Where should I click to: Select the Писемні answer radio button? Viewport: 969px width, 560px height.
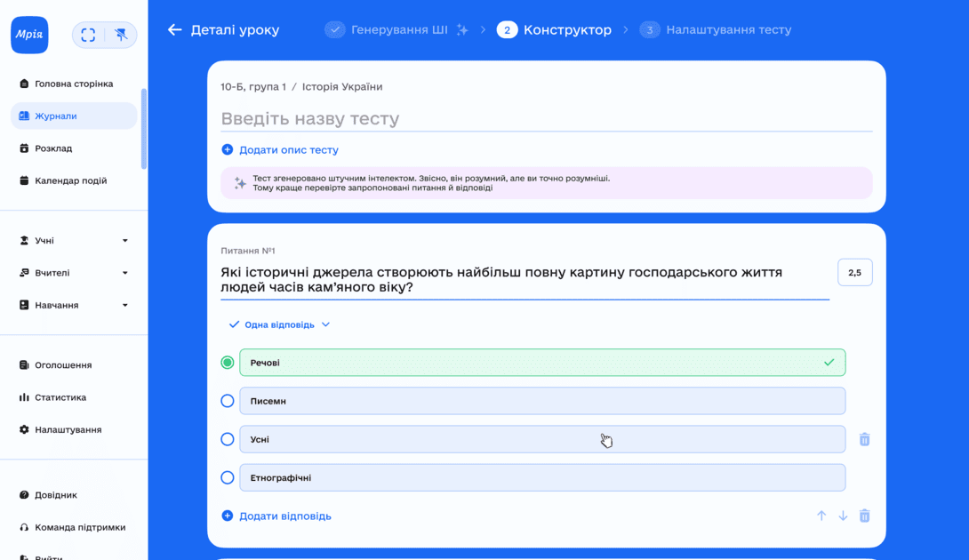coord(228,401)
